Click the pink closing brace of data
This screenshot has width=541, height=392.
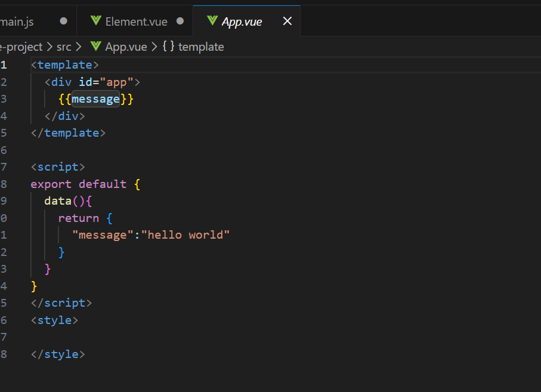click(x=48, y=269)
